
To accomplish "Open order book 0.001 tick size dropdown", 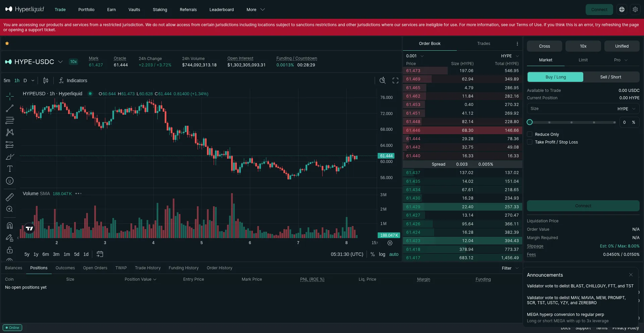I will pyautogui.click(x=415, y=56).
